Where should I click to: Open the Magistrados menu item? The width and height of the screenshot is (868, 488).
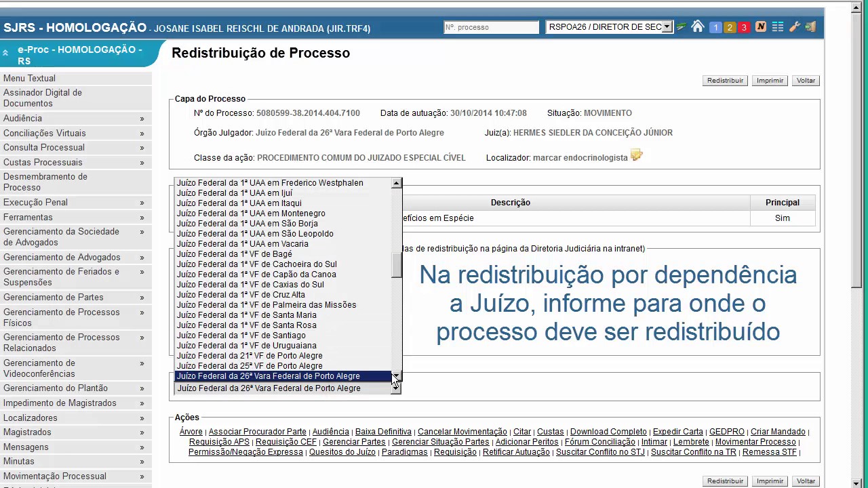point(76,432)
